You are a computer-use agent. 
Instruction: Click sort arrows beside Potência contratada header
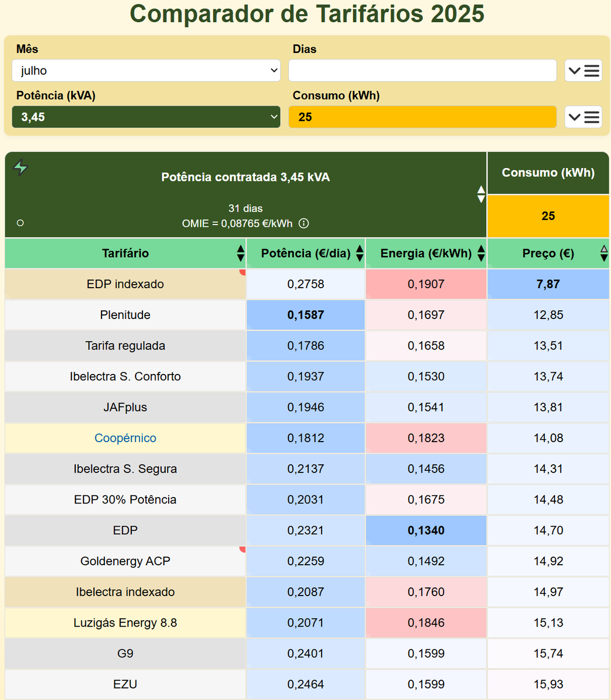point(481,194)
